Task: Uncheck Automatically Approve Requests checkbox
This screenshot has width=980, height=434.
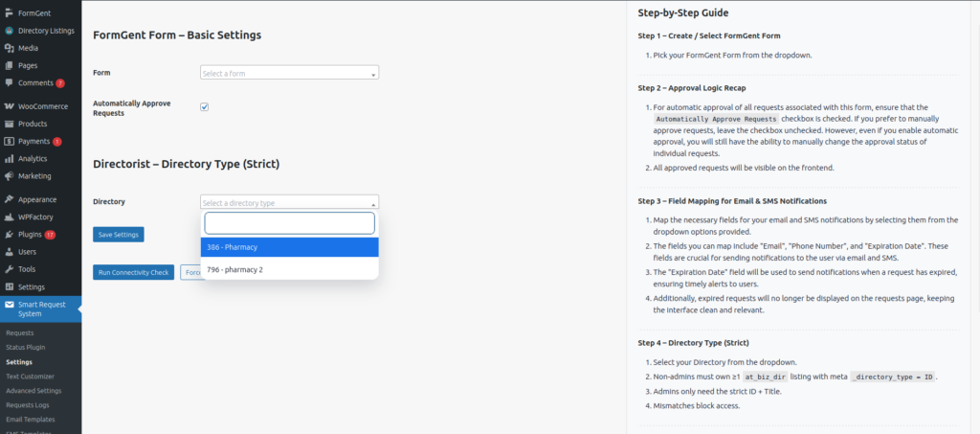Action: pyautogui.click(x=204, y=106)
